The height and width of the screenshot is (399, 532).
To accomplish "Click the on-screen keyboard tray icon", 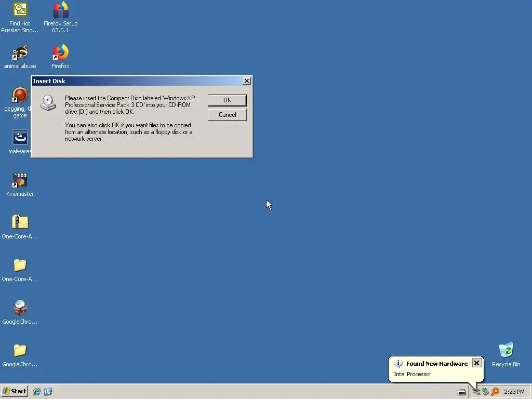I will tap(462, 392).
